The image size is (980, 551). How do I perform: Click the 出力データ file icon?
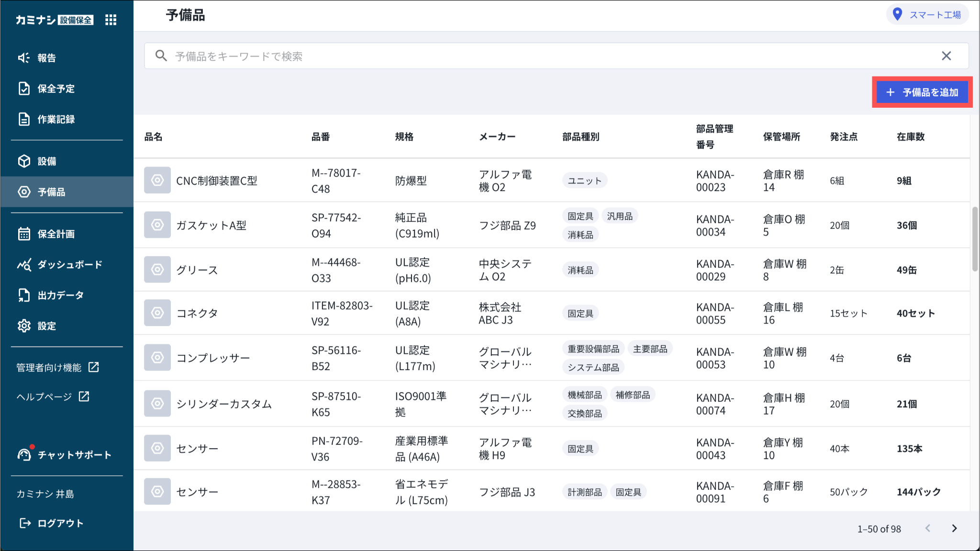tap(24, 295)
